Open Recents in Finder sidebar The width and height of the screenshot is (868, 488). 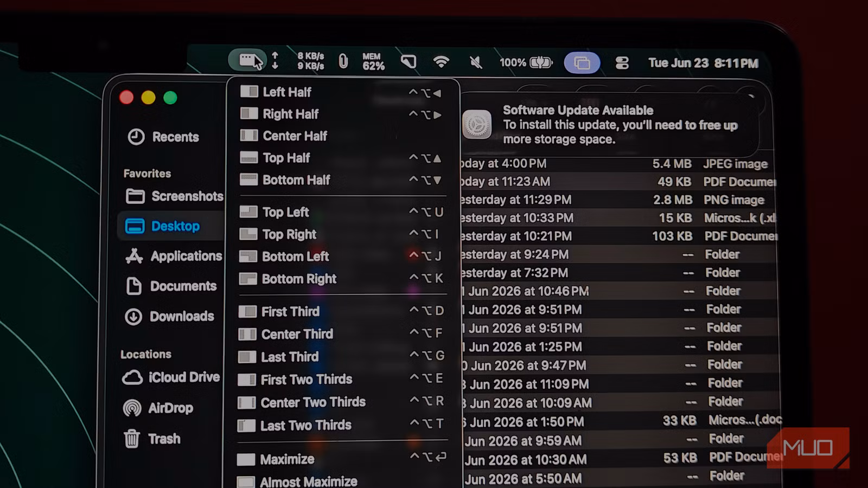coord(163,137)
